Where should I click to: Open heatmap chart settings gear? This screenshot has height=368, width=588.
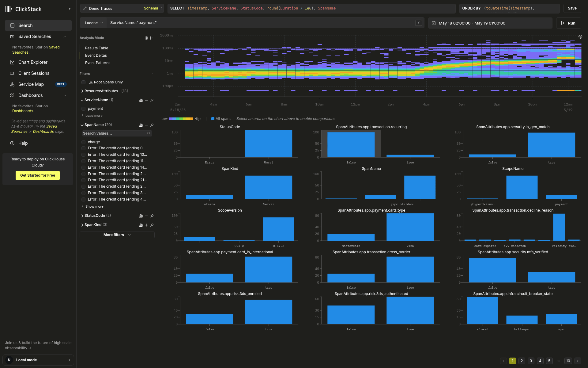point(580,37)
